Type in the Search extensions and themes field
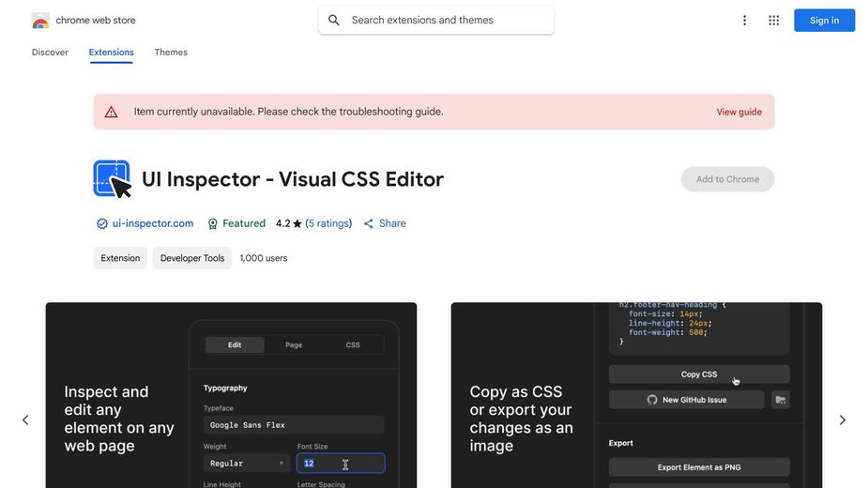 [446, 21]
